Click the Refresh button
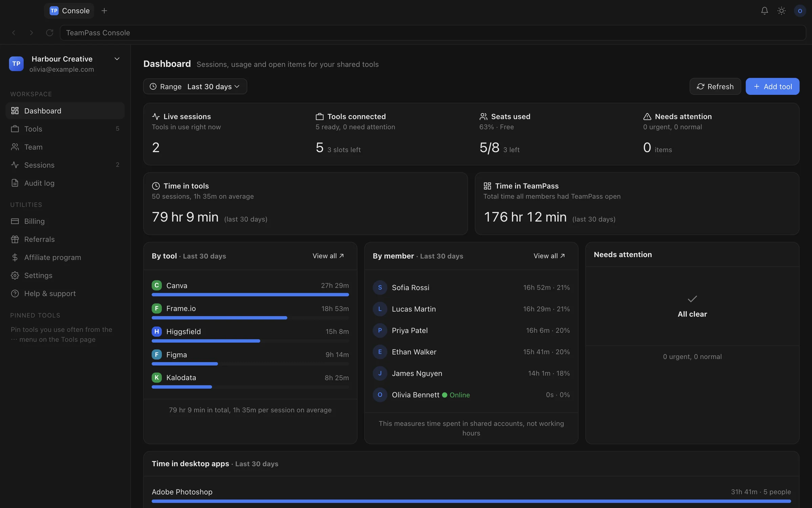 coord(715,86)
